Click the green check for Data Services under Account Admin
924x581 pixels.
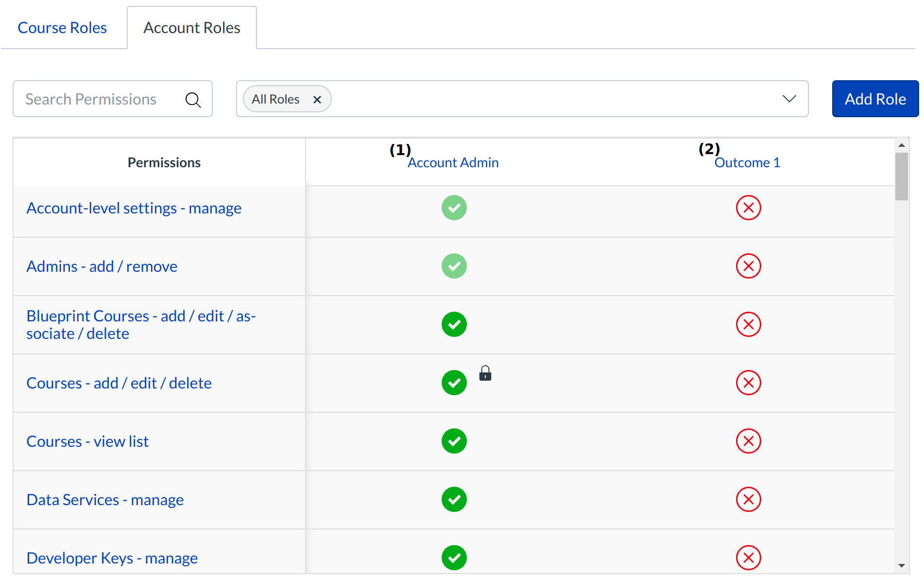(454, 499)
